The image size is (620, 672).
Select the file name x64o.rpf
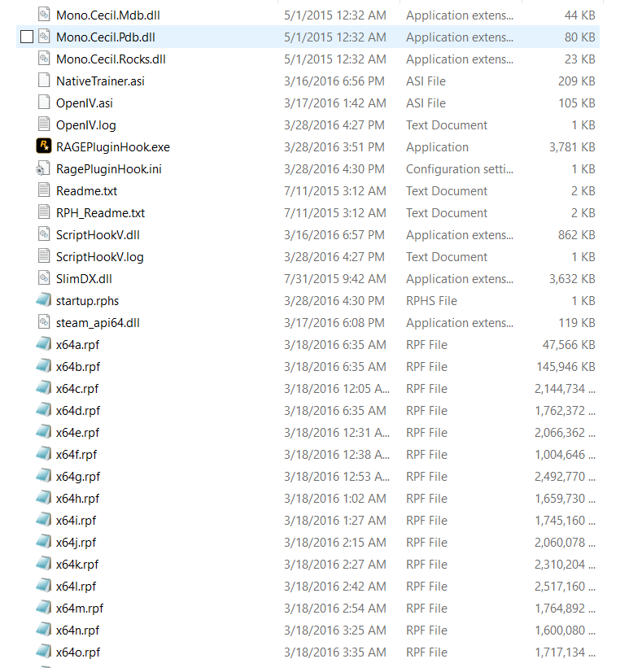point(78,652)
